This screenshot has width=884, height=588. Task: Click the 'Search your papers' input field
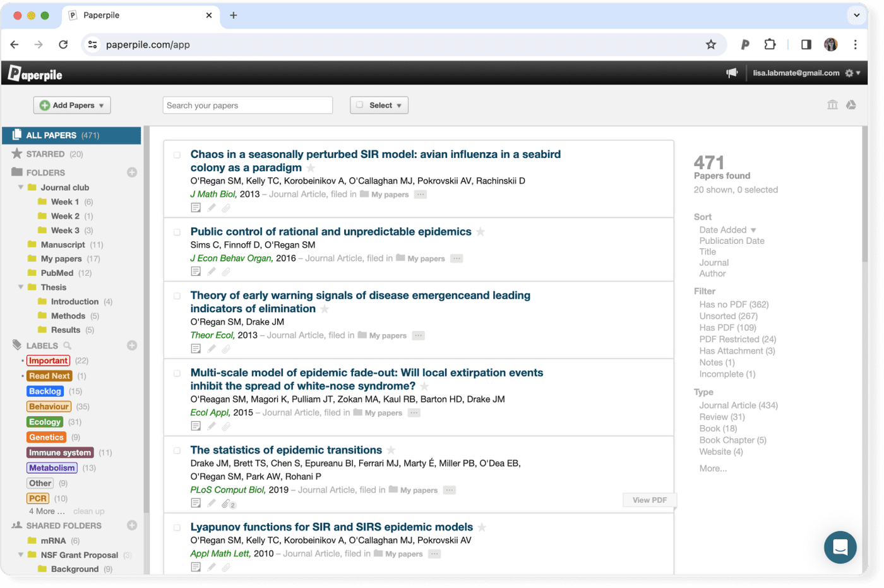(x=248, y=105)
